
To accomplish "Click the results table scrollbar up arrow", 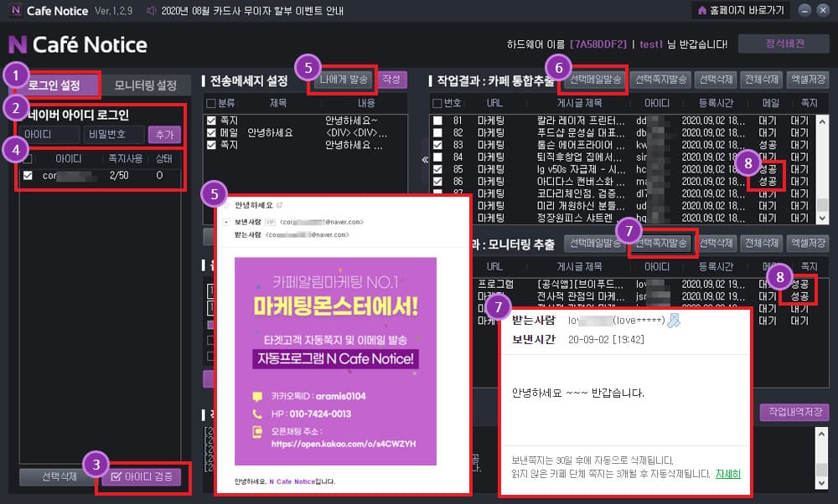I will point(823,121).
